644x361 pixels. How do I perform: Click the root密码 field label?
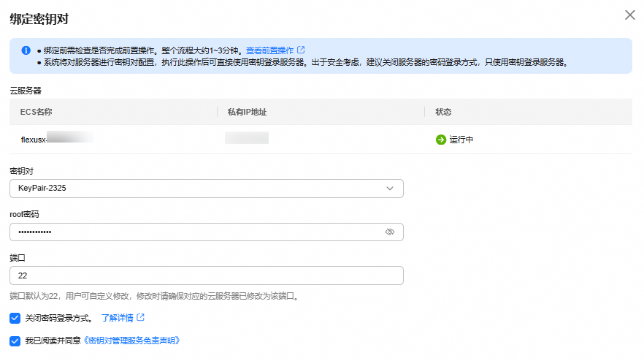(24, 214)
